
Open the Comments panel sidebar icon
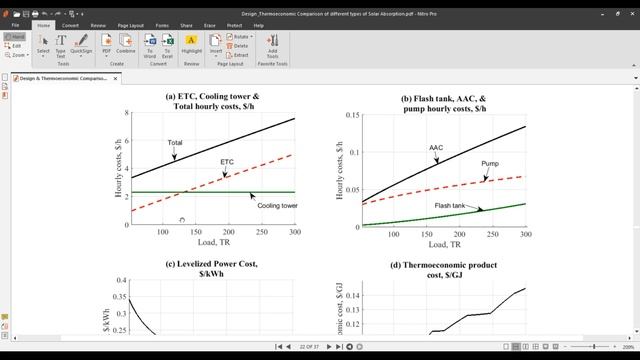click(x=4, y=317)
